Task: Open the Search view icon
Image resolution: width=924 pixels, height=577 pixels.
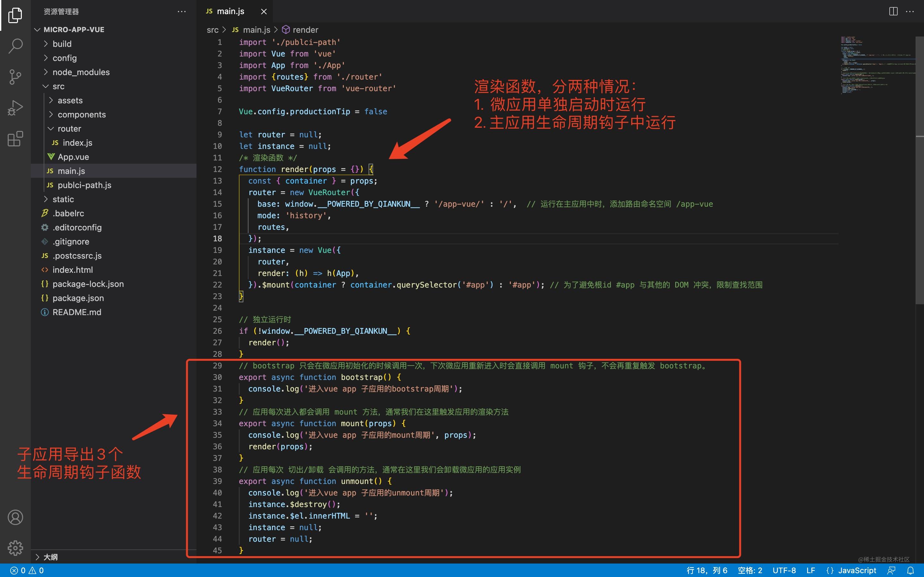Action: (15, 46)
